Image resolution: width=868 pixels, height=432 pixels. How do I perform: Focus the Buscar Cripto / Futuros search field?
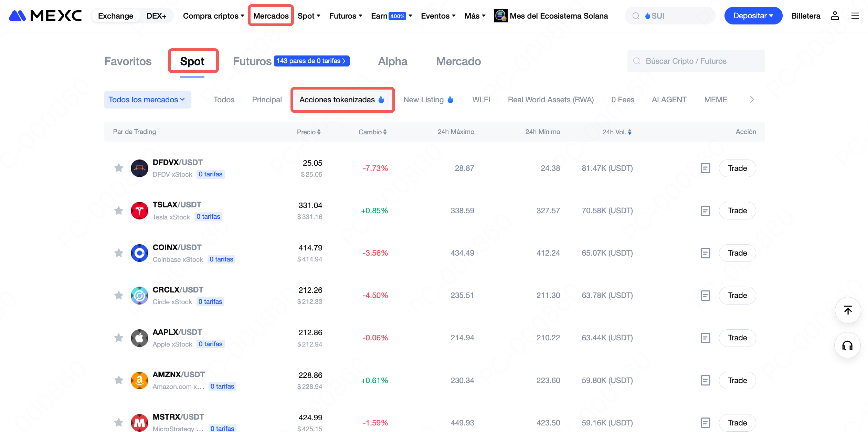coord(696,61)
